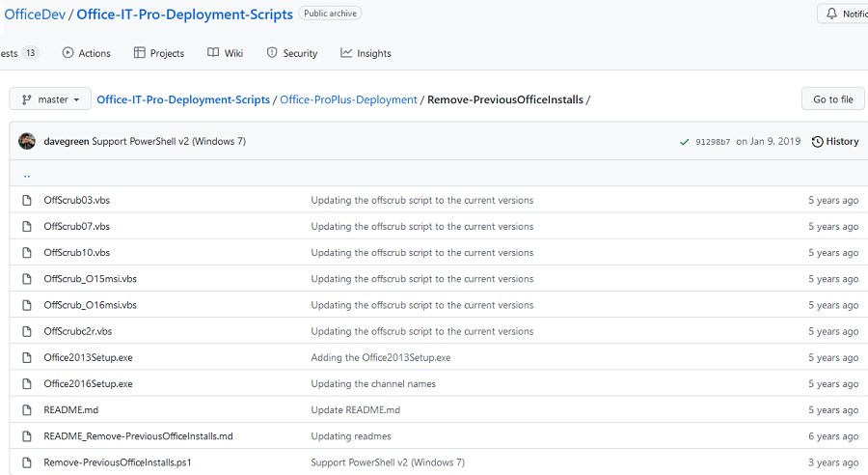Image resolution: width=868 pixels, height=475 pixels.
Task: Click the file icon beside OffScrub07.vbs
Action: (27, 226)
